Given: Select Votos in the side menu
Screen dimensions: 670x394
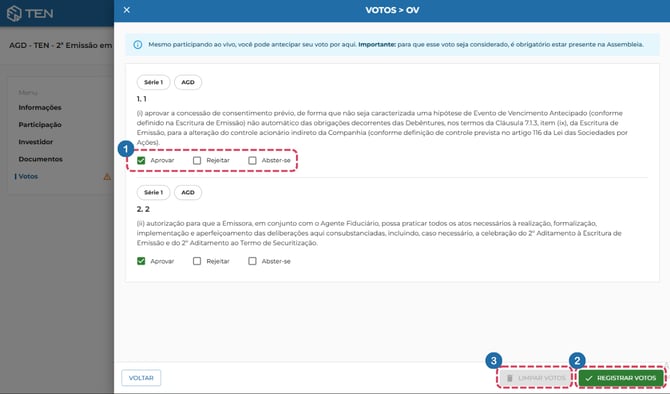Looking at the screenshot, I should pyautogui.click(x=28, y=176).
